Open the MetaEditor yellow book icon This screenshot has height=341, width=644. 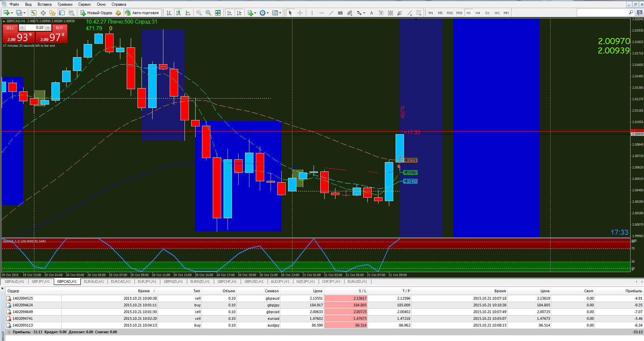[x=118, y=13]
